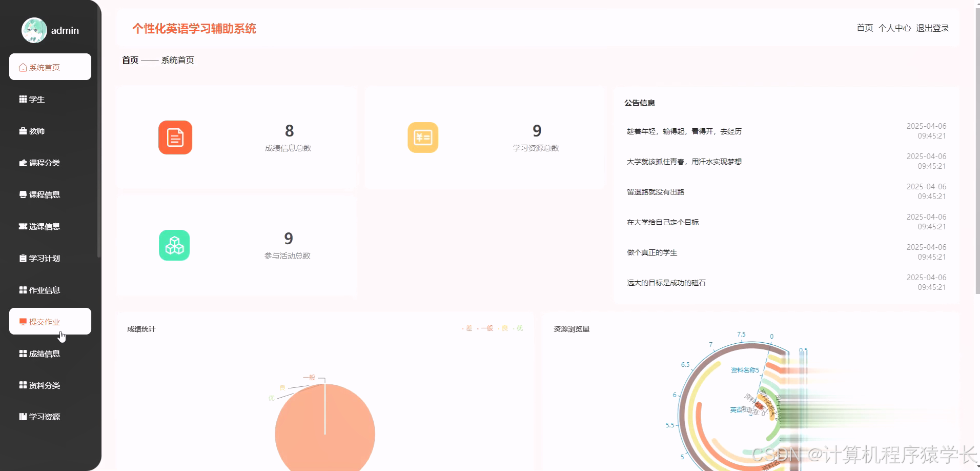Toggle the 差 legend item off
This screenshot has height=471, width=980.
468,328
